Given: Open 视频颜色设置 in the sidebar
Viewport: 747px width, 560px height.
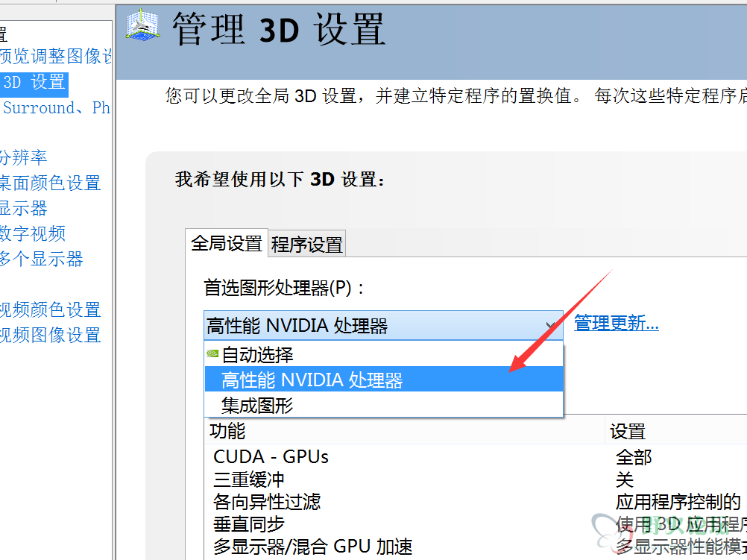Looking at the screenshot, I should 50,309.
